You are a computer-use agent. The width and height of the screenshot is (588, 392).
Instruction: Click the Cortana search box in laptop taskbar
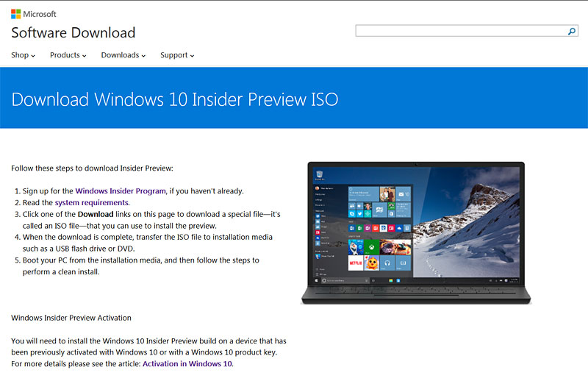pyautogui.click(x=342, y=281)
